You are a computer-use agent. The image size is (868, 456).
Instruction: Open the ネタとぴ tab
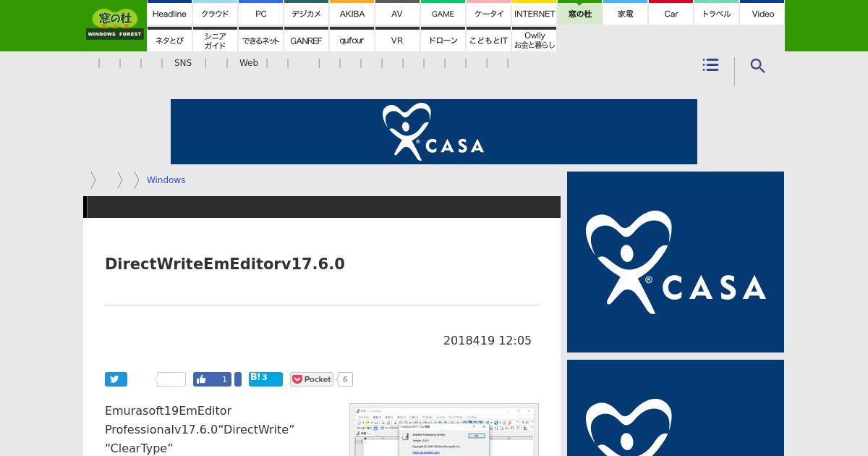(x=169, y=40)
